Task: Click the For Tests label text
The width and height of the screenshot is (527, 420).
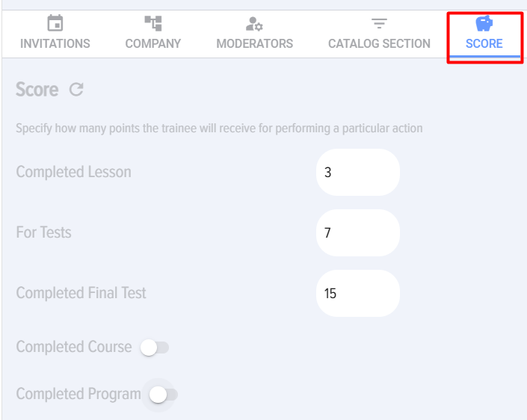Action: 43,232
